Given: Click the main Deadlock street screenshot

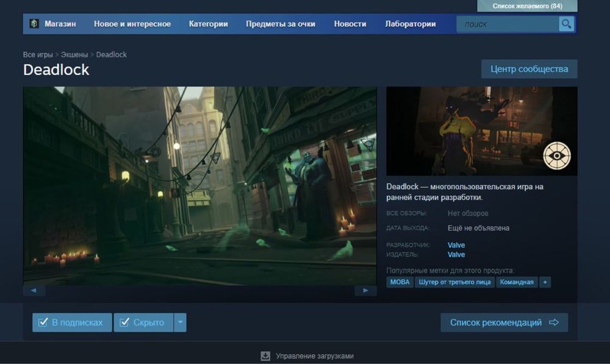Looking at the screenshot, I should [x=200, y=186].
